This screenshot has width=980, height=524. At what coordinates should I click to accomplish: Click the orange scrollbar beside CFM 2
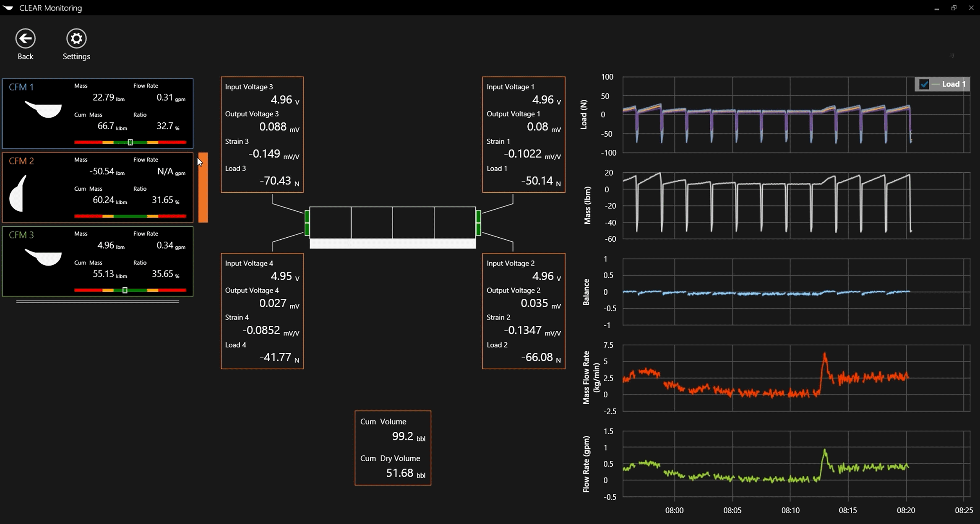(204, 187)
